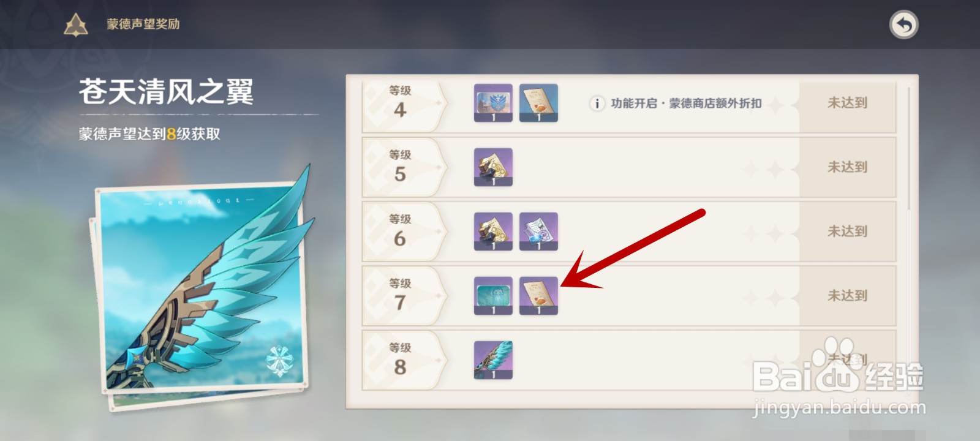Click the Mondstadt reputation emblem icon
The width and height of the screenshot is (980, 441).
(x=76, y=25)
